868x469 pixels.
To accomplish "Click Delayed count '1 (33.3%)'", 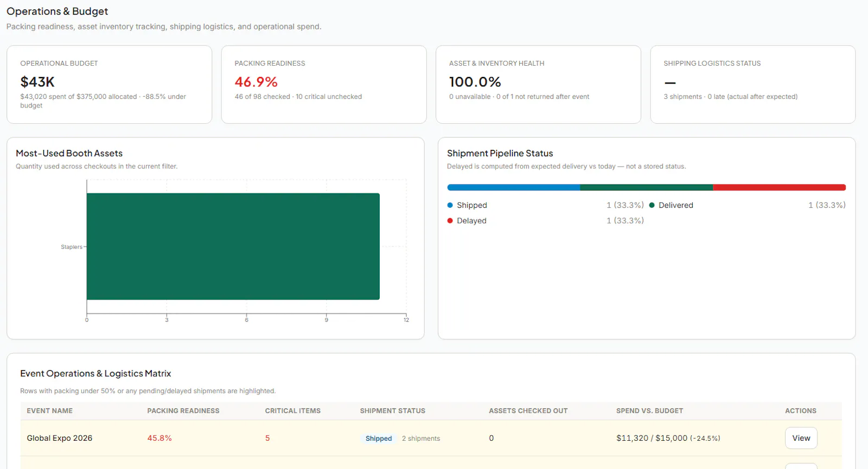I will click(x=625, y=220).
